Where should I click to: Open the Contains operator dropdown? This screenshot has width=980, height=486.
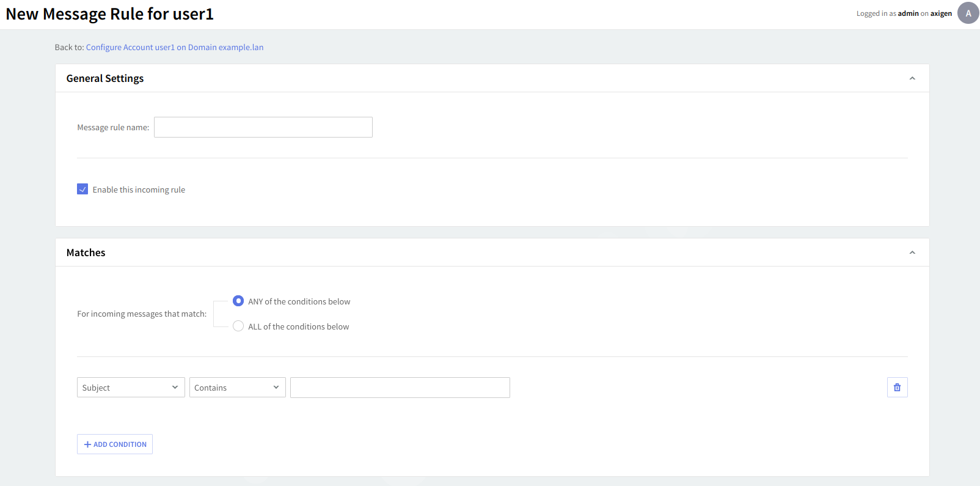(237, 388)
